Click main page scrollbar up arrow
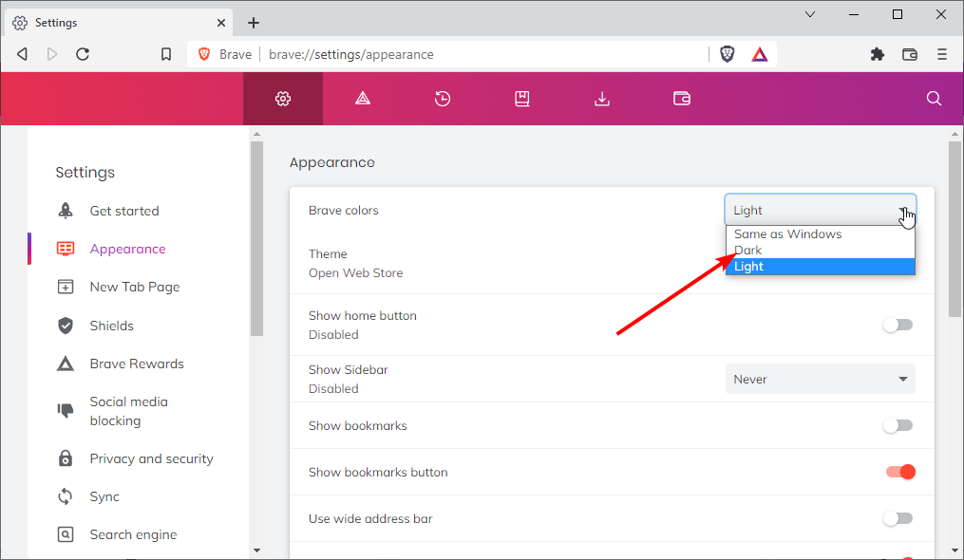 955,134
